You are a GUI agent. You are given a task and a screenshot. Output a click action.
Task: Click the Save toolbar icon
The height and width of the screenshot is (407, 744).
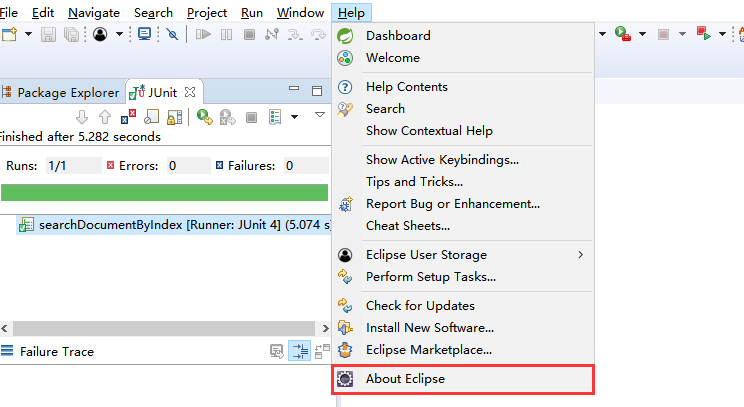[x=48, y=34]
